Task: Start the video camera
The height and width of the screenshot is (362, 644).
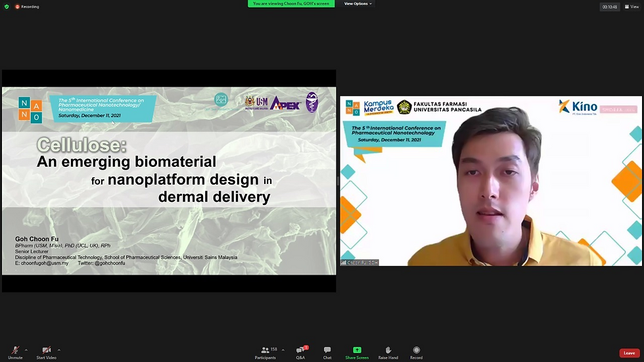Action: click(47, 353)
